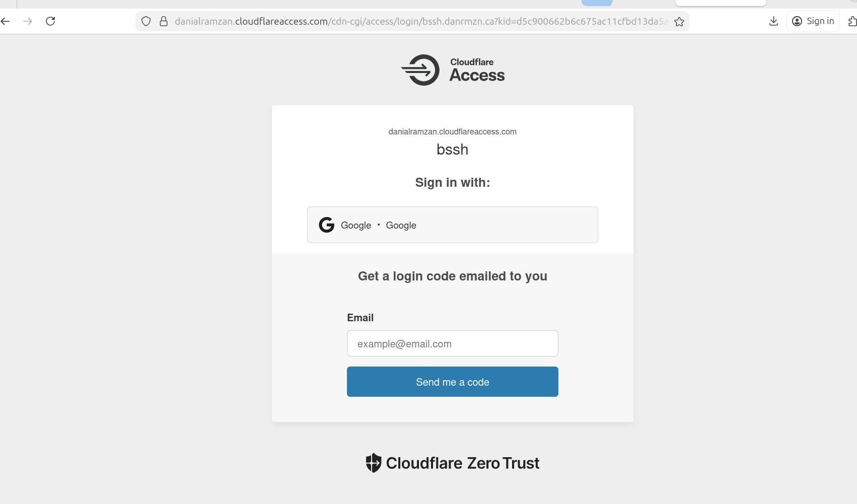The width and height of the screenshot is (857, 504).
Task: Click the Cloudflare Zero Trust text
Action: coord(462,463)
